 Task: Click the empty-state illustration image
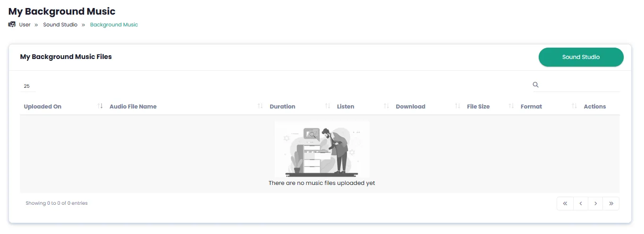(x=322, y=150)
